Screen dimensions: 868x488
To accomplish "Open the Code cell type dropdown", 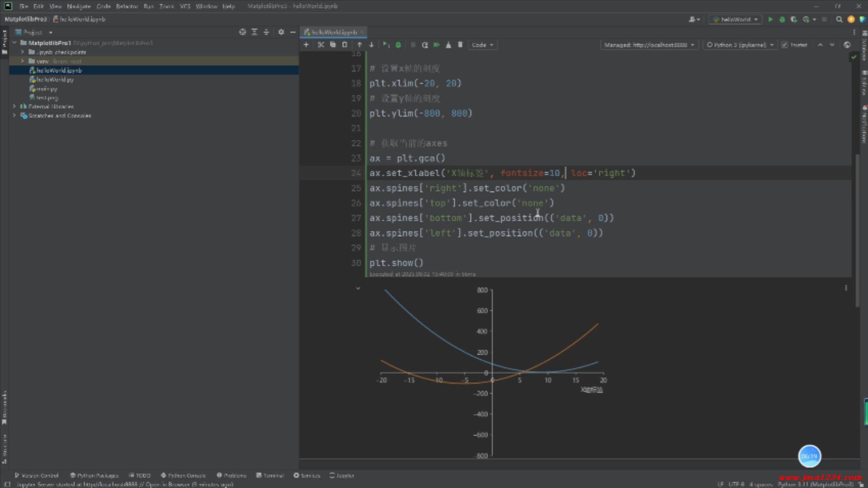I will [x=482, y=45].
